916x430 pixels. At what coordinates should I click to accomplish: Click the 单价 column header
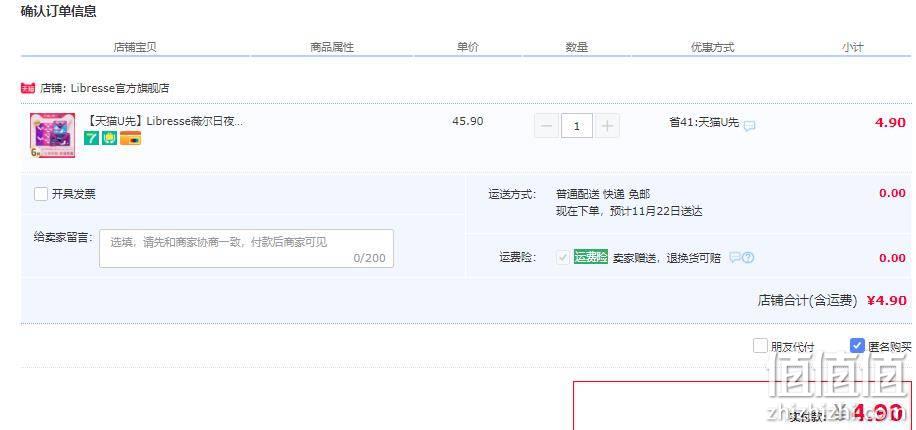coord(467,47)
